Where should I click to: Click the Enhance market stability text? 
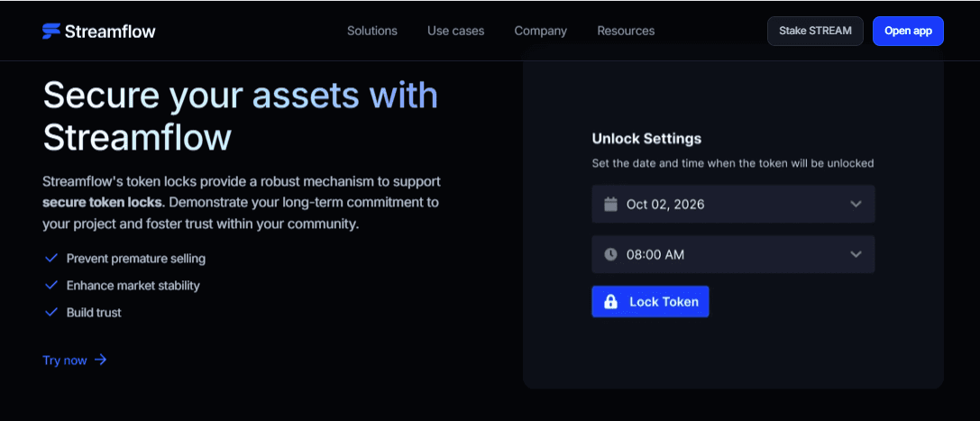[133, 286]
